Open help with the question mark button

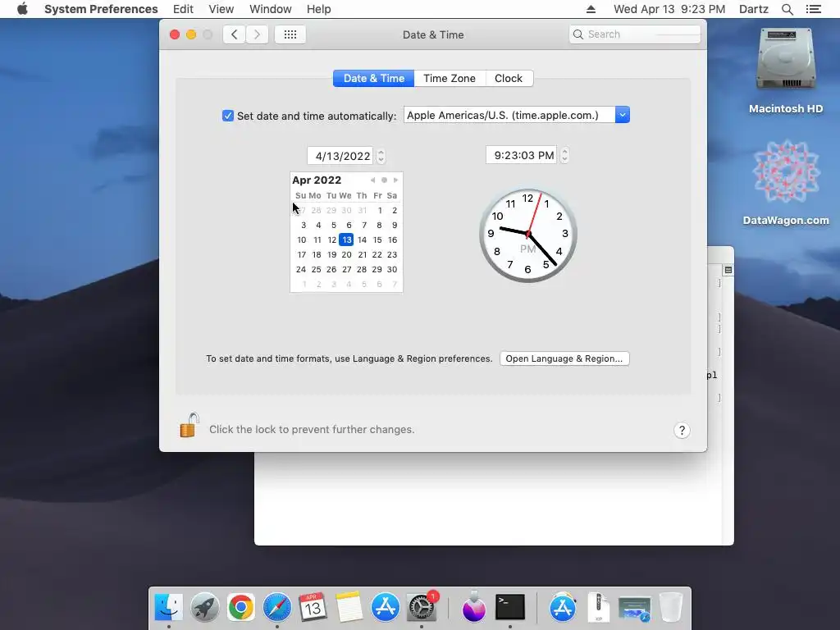(682, 430)
